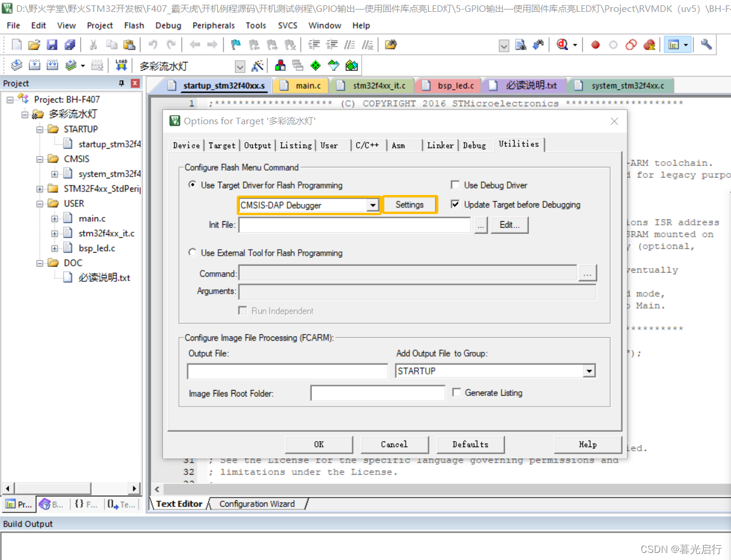731x560 pixels.
Task: Select Use Target Driver for Flash Programming
Action: 192,185
